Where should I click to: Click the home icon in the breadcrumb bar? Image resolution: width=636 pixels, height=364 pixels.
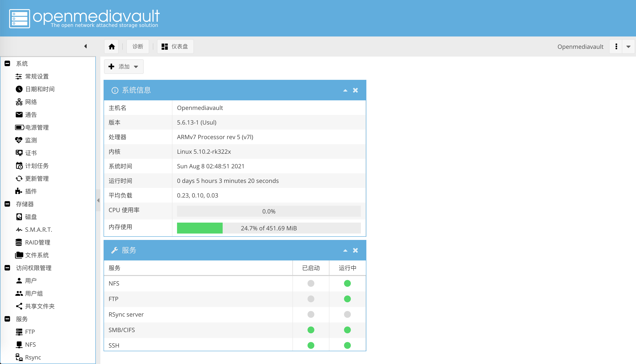[x=112, y=47]
